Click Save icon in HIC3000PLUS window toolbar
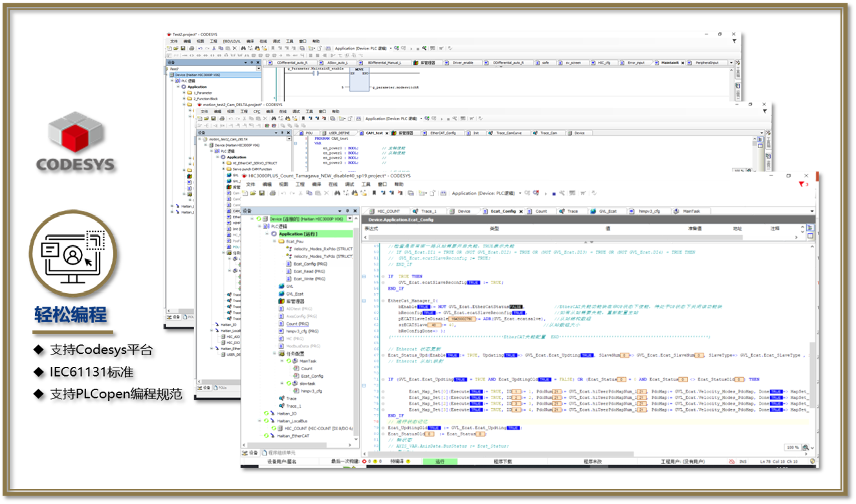 point(261,193)
